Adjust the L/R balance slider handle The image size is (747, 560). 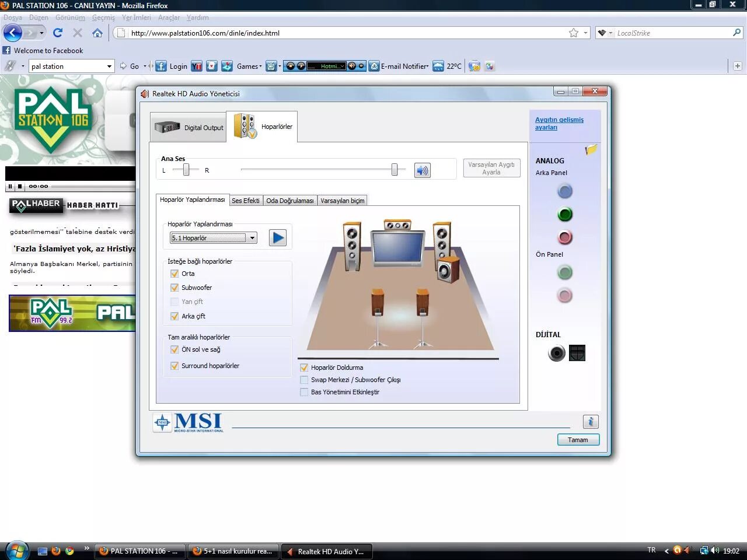(x=186, y=170)
